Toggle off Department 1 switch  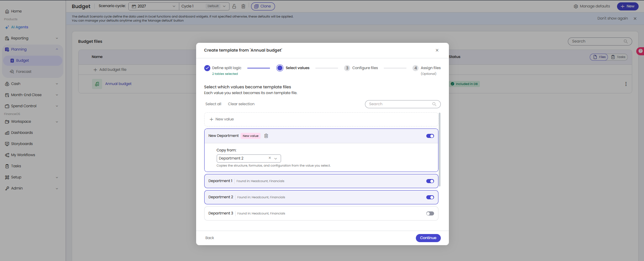(430, 181)
